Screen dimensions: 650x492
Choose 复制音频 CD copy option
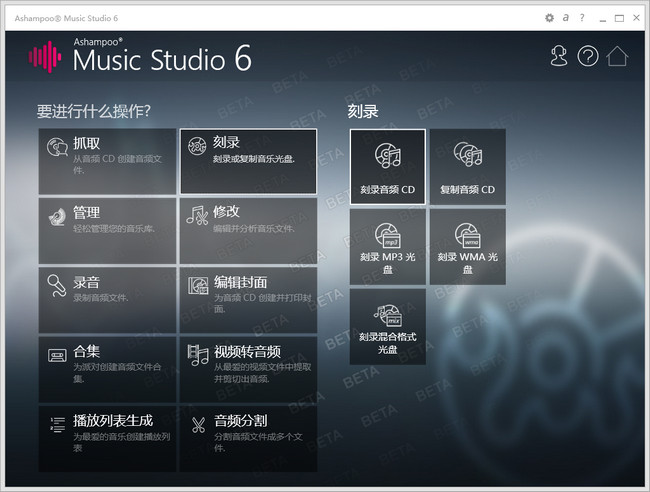(x=468, y=167)
